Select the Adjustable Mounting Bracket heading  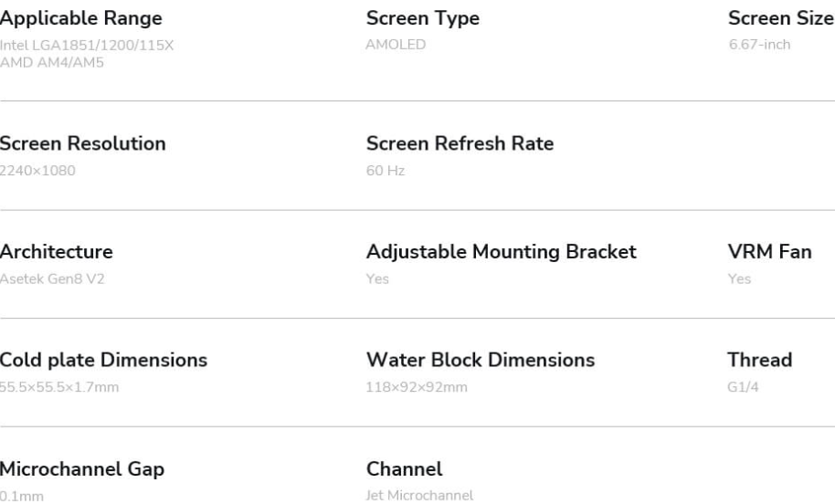502,252
